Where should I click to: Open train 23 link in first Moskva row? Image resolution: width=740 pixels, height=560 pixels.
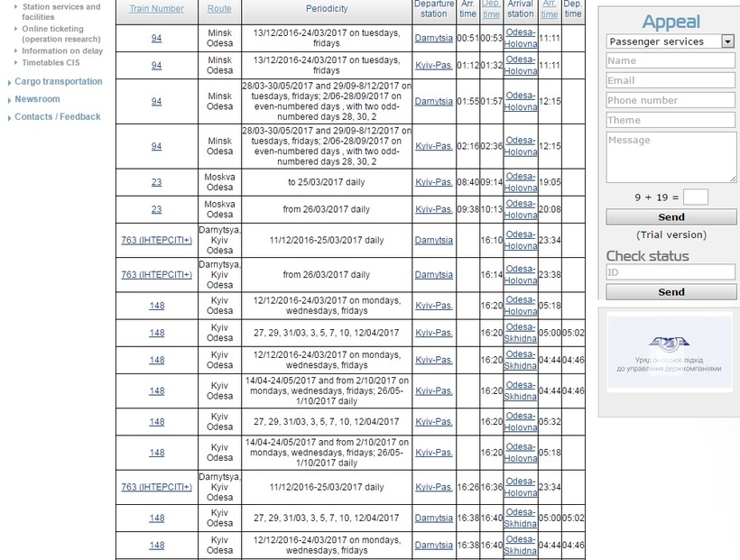pos(156,182)
